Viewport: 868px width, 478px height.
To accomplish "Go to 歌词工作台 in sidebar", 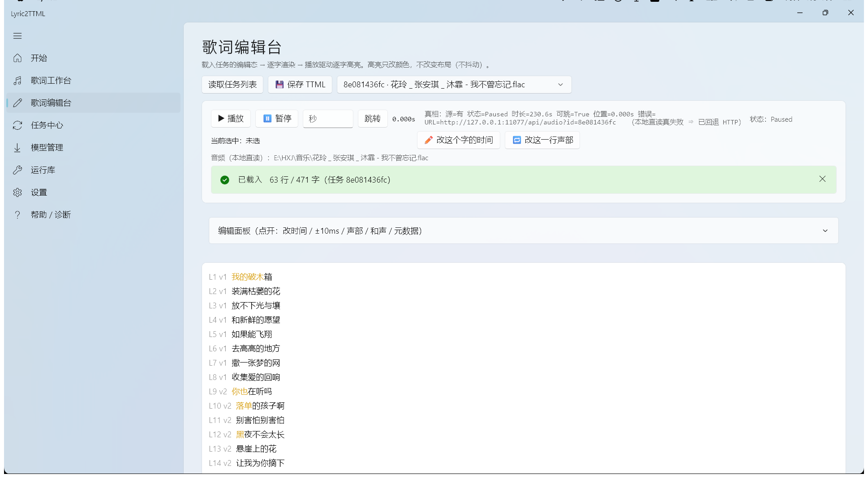I will pyautogui.click(x=93, y=81).
